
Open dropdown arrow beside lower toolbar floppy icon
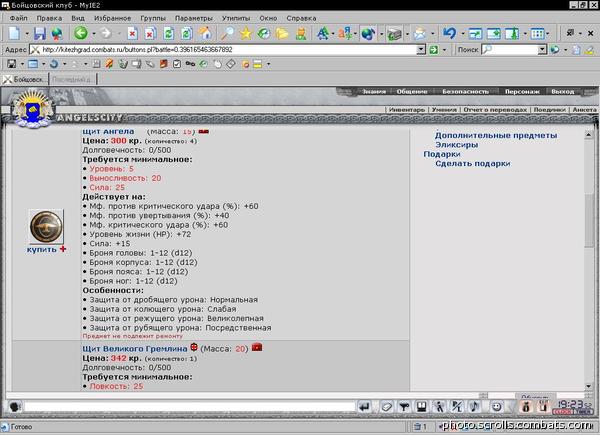[x=22, y=64]
